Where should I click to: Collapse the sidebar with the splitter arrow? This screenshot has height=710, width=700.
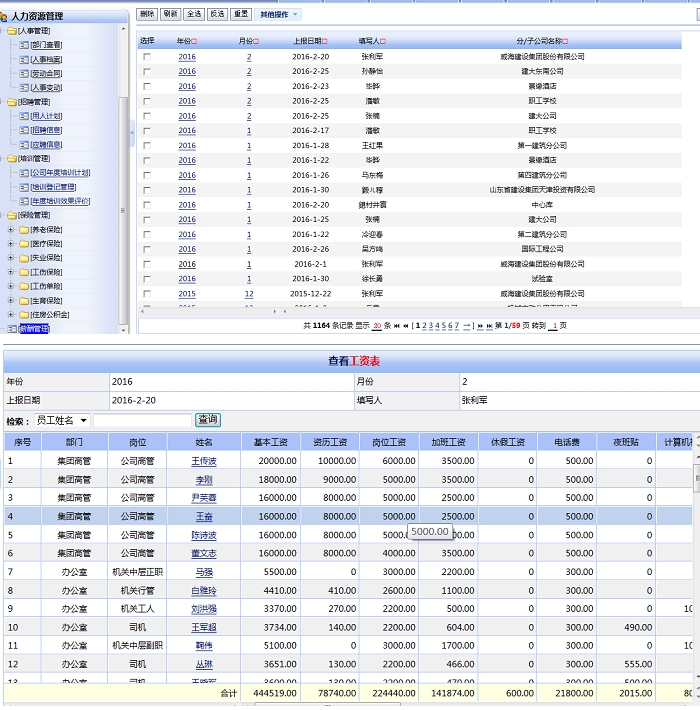coord(132,133)
